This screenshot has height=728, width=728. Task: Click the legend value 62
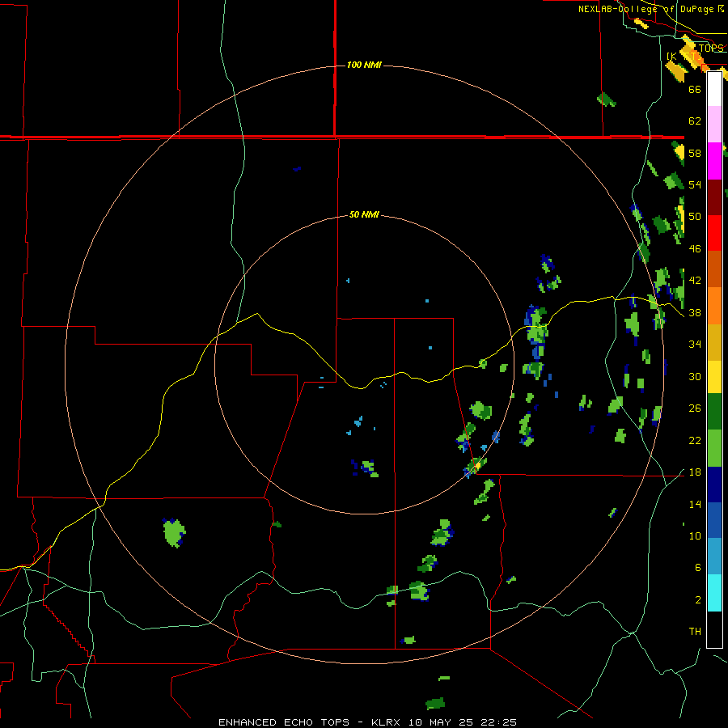695,121
